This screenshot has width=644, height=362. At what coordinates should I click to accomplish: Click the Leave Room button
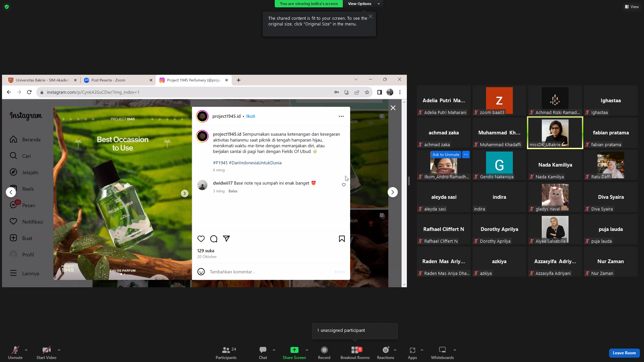[x=624, y=353]
